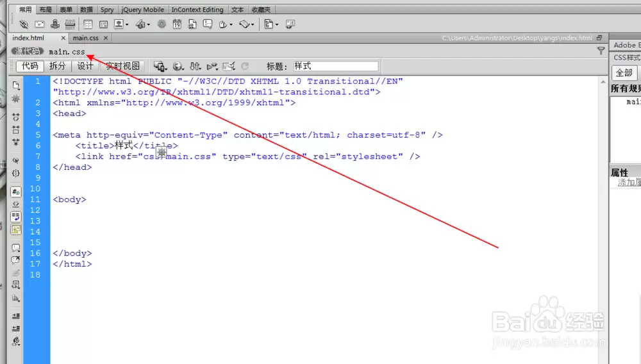
Task: Open the related file main.css
Action: tap(67, 51)
